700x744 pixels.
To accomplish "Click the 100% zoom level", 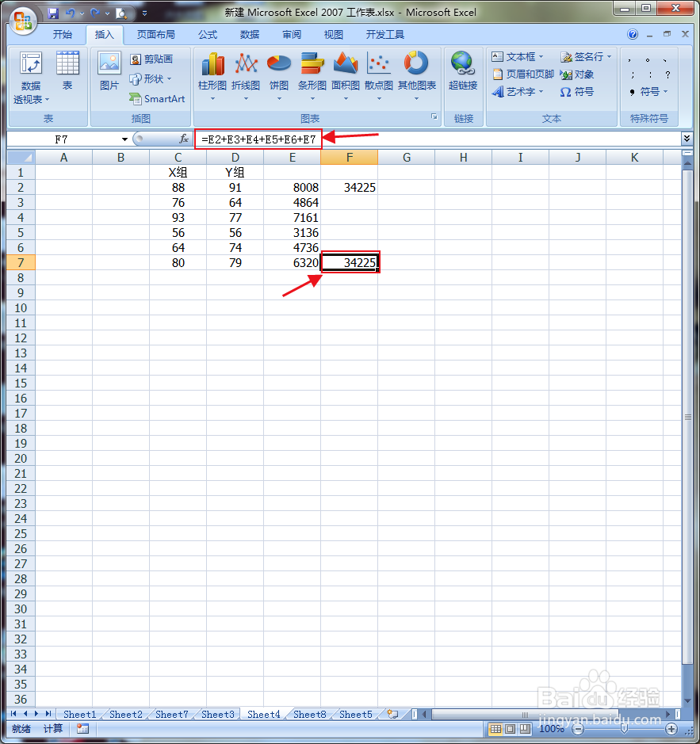I will (x=551, y=729).
